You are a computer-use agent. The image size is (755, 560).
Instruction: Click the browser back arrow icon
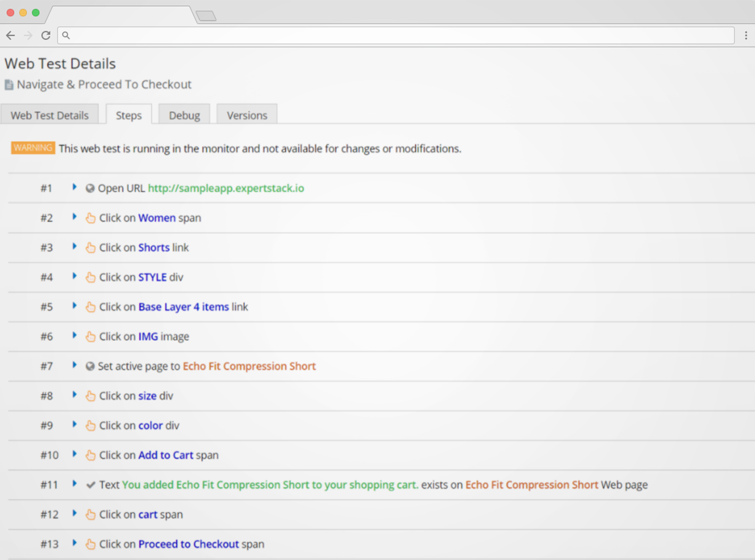pyautogui.click(x=10, y=36)
